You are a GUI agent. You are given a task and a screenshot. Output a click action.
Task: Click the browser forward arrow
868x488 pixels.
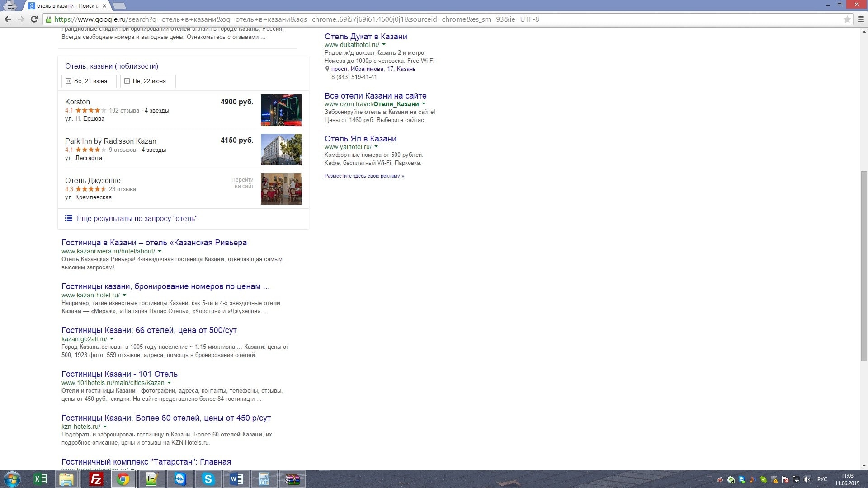(x=21, y=19)
